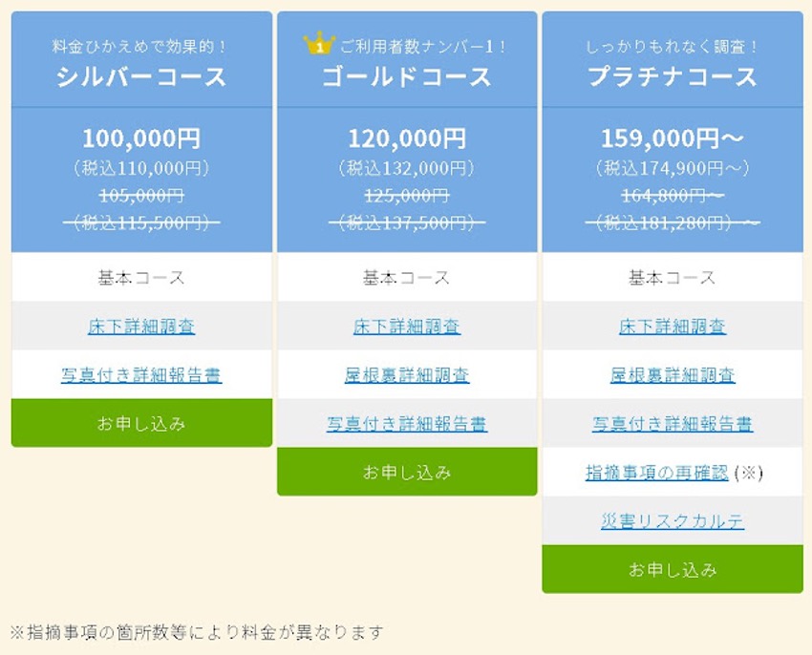Open 屋根裏詳細調査 in the プラチナコース column

[672, 374]
